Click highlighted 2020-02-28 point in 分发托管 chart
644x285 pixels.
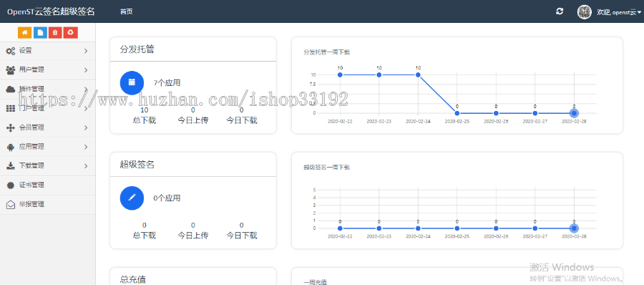point(574,113)
